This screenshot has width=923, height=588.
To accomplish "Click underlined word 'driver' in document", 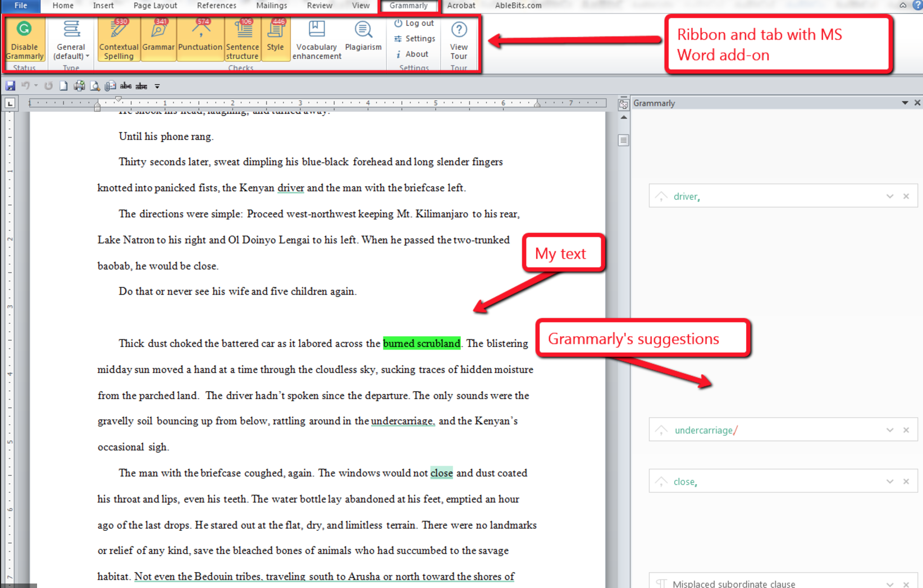I will 291,188.
